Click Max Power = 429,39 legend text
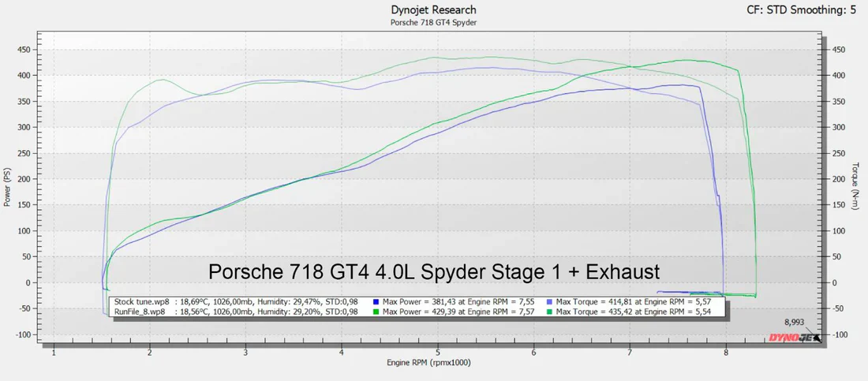 457,312
